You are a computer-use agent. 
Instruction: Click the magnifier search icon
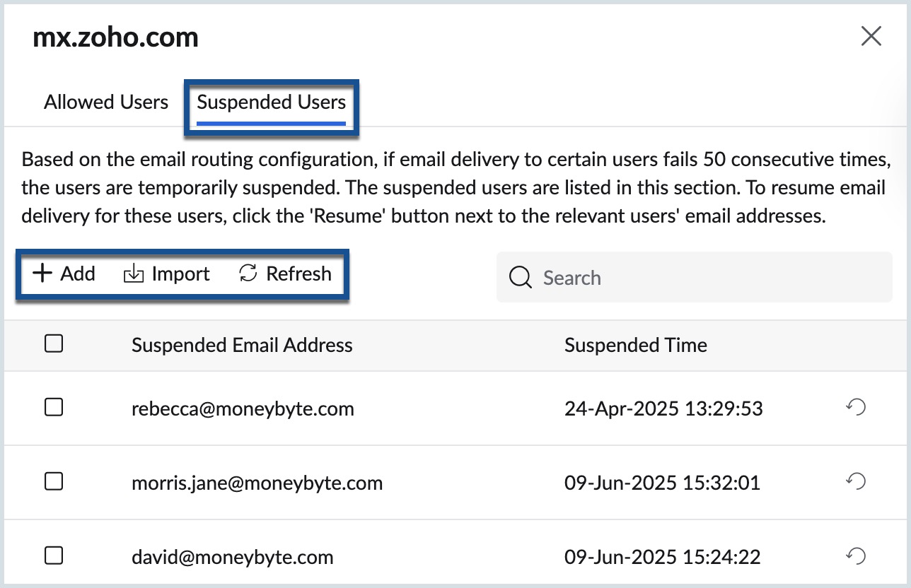(x=521, y=278)
